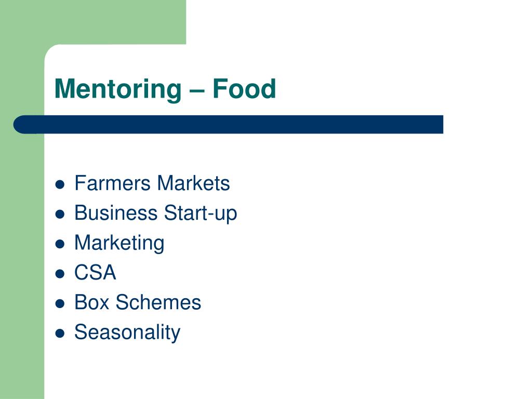
Task: Click the bullet dot beside Seasonality
Action: (x=60, y=334)
